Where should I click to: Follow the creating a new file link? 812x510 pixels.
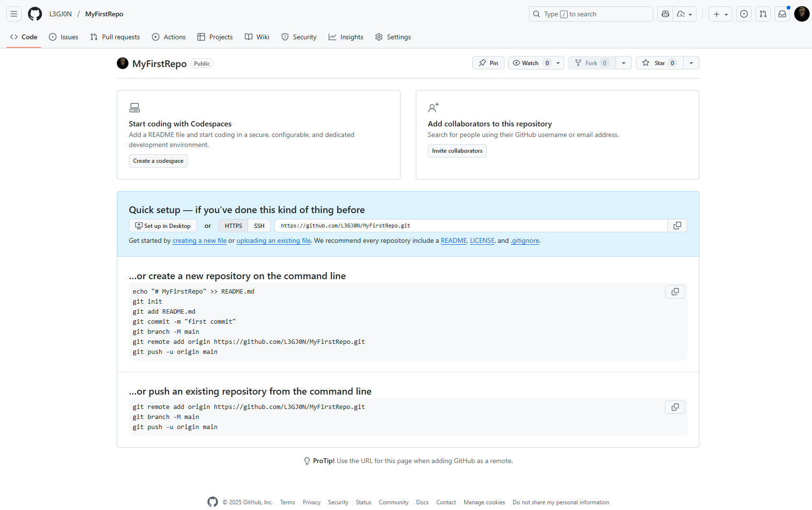coord(199,240)
